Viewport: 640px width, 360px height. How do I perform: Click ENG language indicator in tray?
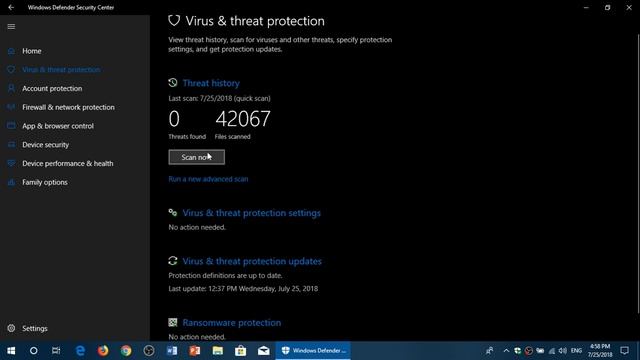576,351
